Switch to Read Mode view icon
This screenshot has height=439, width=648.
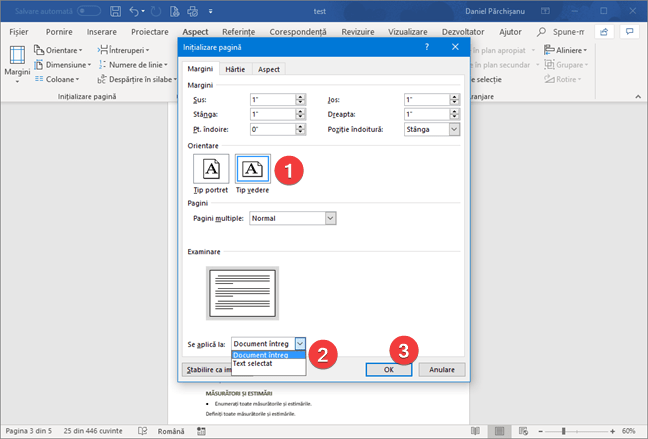pos(475,431)
